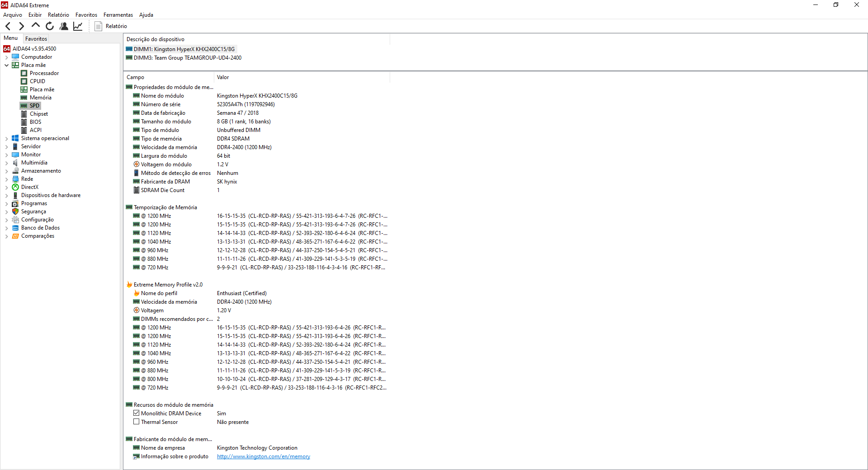Expand the Sistema operacional node
Screen dimensions: 868x470
(x=6, y=138)
